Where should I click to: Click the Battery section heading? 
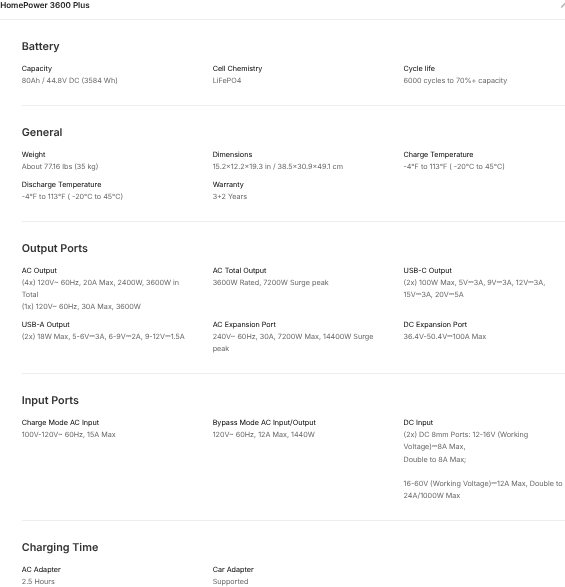coord(40,46)
